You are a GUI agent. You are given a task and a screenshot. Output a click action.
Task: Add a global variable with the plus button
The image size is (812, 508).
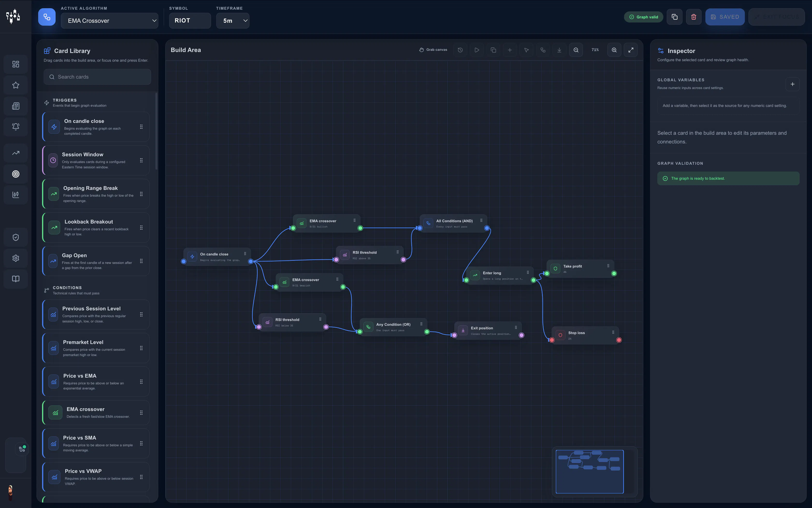(792, 84)
